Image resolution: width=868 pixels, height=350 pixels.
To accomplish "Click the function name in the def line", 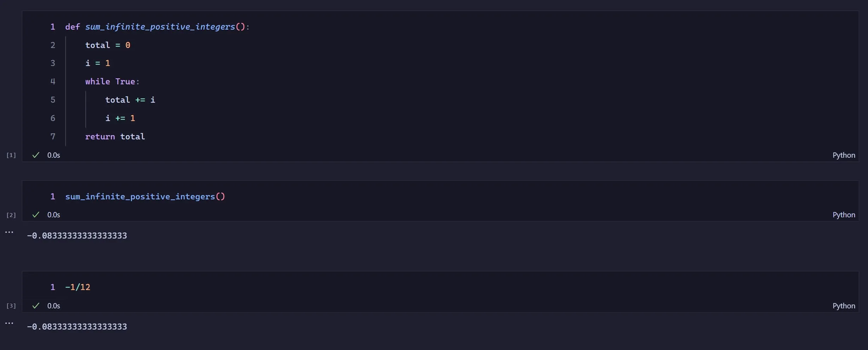I will tap(160, 27).
